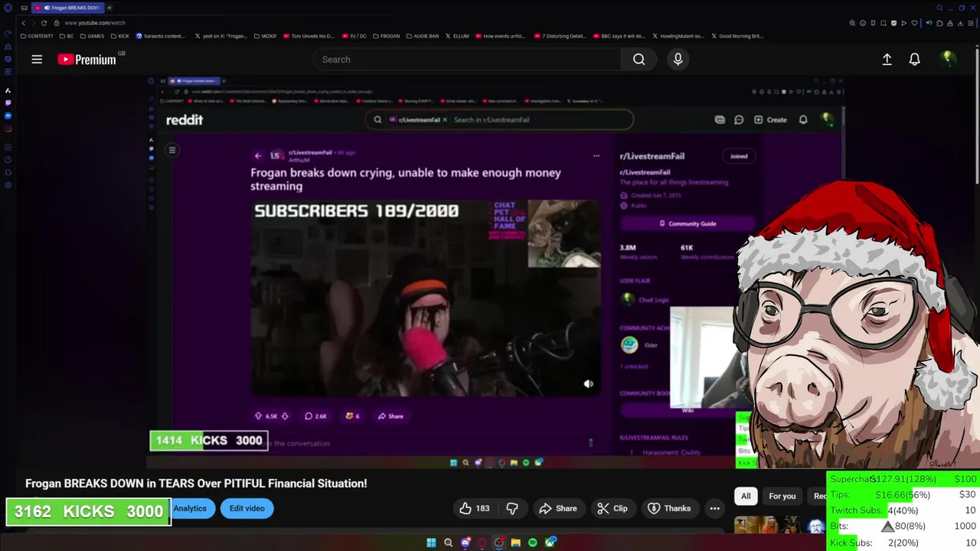Click the Reddit Joined button

739,156
